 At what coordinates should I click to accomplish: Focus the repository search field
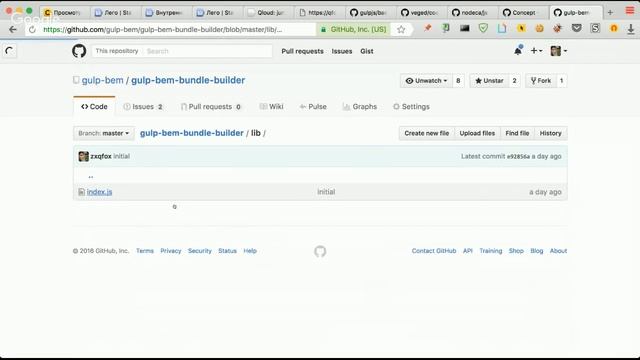208,51
